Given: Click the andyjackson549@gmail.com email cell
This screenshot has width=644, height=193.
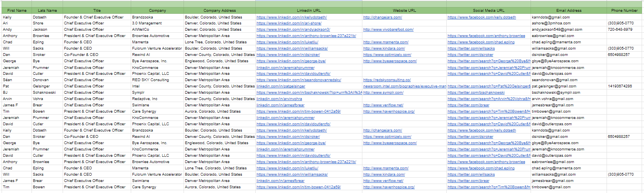Looking at the screenshot, I should (569, 30).
